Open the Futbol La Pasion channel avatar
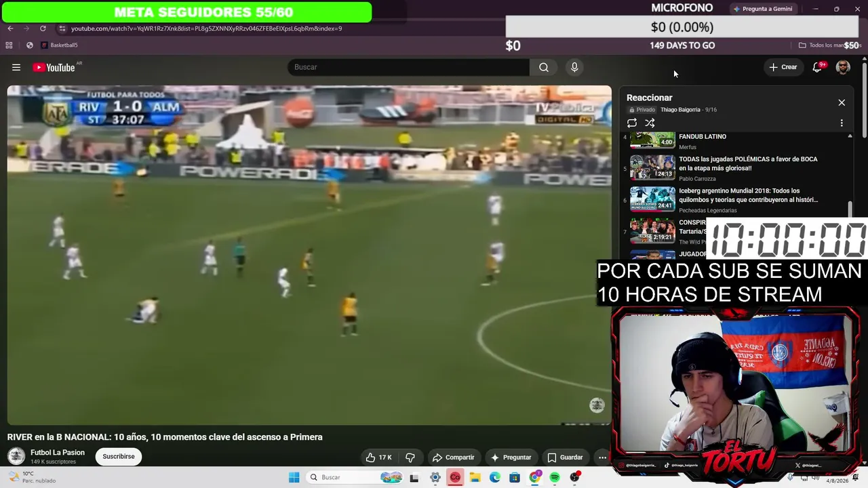Screen dimensions: 868x488 coord(16,456)
